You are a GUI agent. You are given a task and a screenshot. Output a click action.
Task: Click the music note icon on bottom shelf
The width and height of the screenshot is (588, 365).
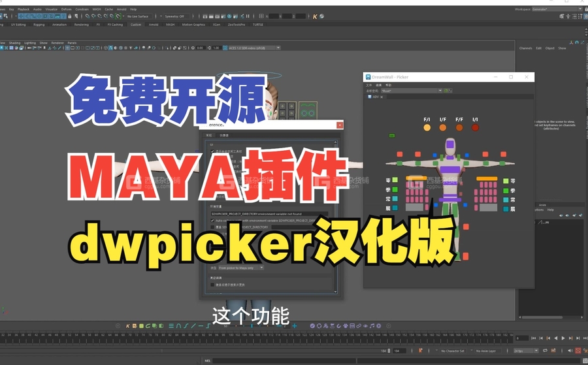point(372,326)
